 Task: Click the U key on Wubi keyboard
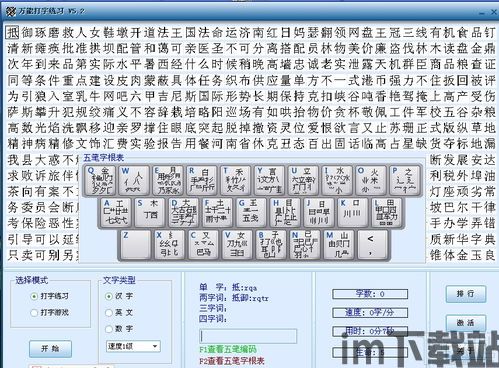(x=304, y=180)
